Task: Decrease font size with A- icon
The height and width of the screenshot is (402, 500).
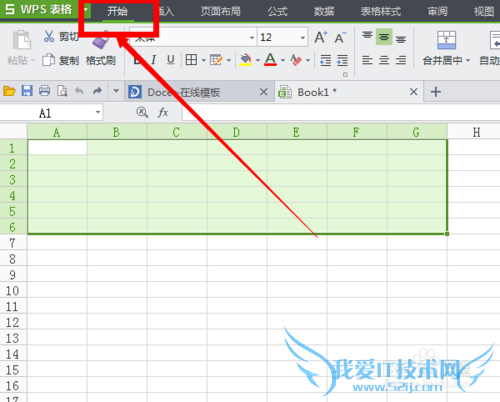Action: pos(340,38)
